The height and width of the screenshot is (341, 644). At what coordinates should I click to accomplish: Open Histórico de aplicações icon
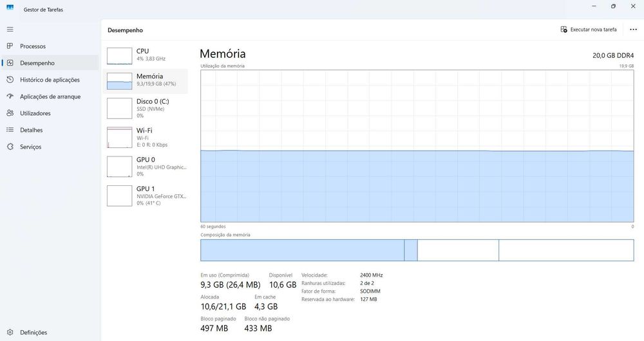coord(10,80)
